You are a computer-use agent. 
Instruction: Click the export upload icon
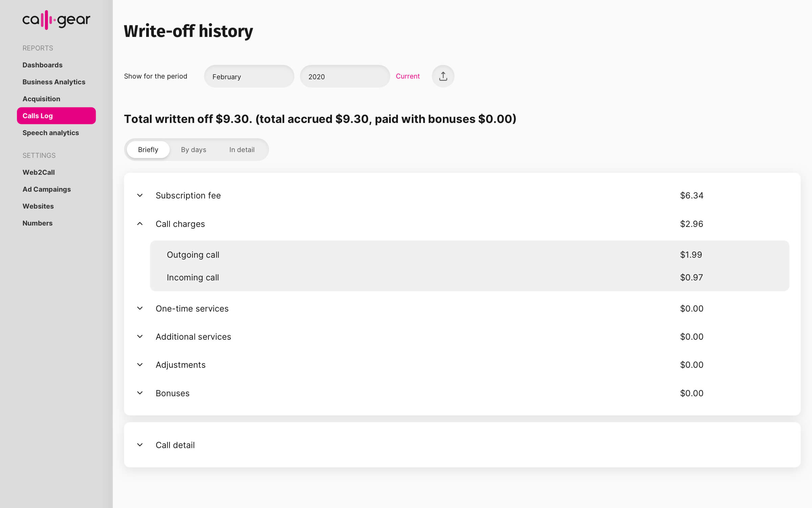(443, 76)
